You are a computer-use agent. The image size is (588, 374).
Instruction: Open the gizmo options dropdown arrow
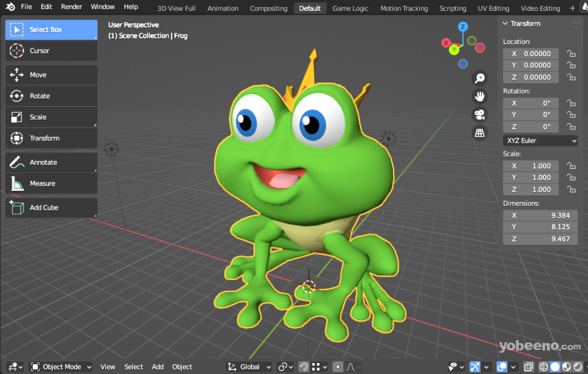[x=486, y=367]
